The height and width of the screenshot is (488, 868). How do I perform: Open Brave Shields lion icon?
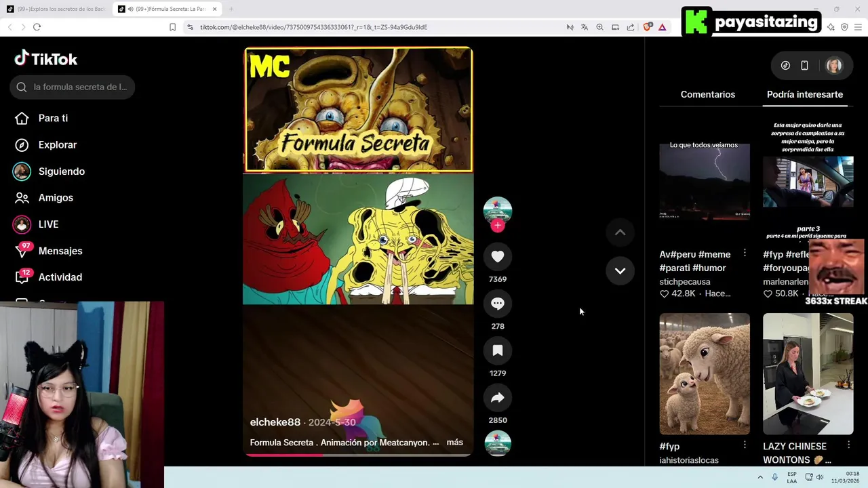click(647, 27)
